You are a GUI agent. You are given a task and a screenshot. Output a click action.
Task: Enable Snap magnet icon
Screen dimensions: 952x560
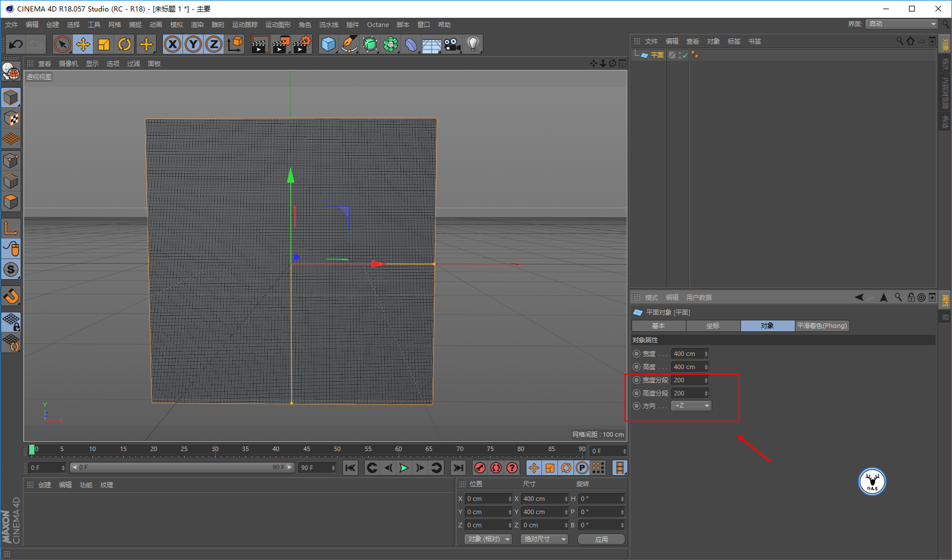tap(11, 296)
